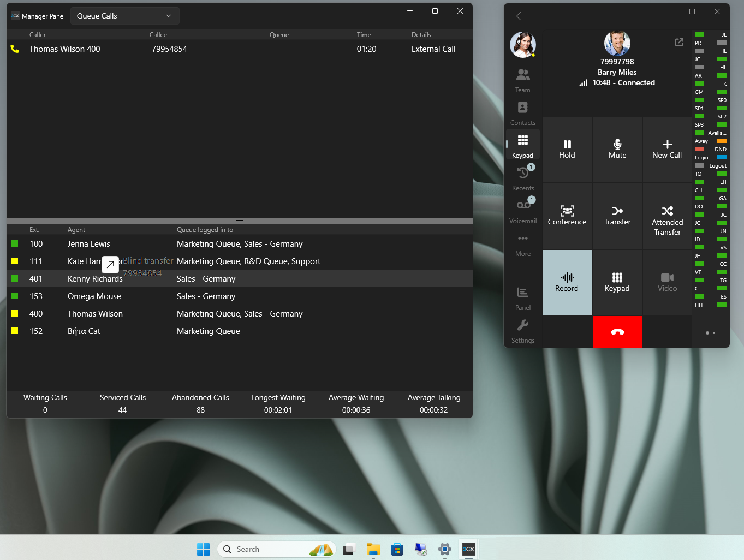This screenshot has height=560, width=744.
Task: Hang up the call with red button
Action: [617, 332]
